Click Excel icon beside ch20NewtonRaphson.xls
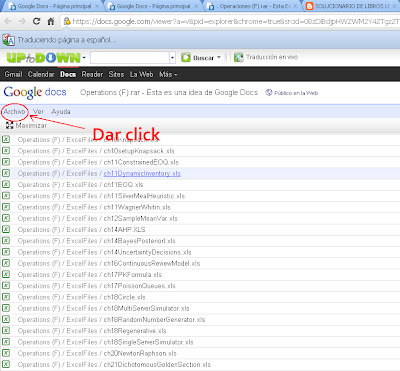400x371 pixels. (6, 353)
